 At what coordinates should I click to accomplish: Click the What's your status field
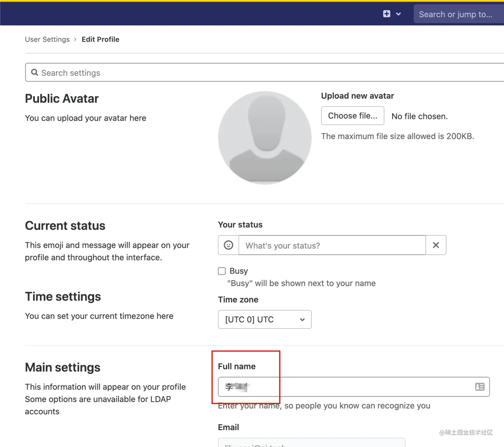332,245
